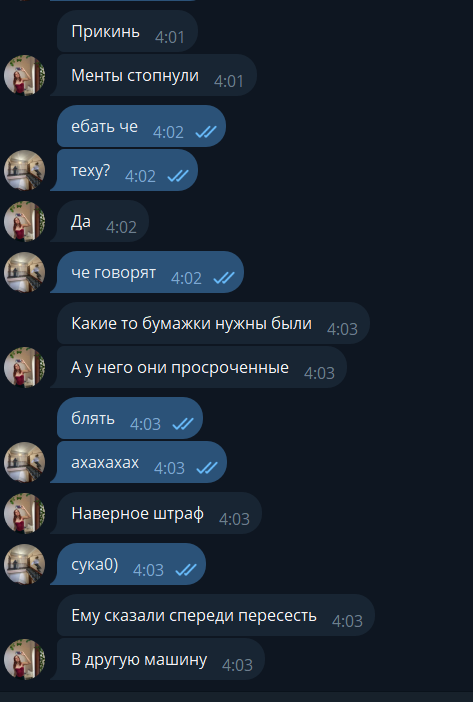Click avatar next to 'В другую машину'
This screenshot has height=702, width=473.
click(x=25, y=659)
